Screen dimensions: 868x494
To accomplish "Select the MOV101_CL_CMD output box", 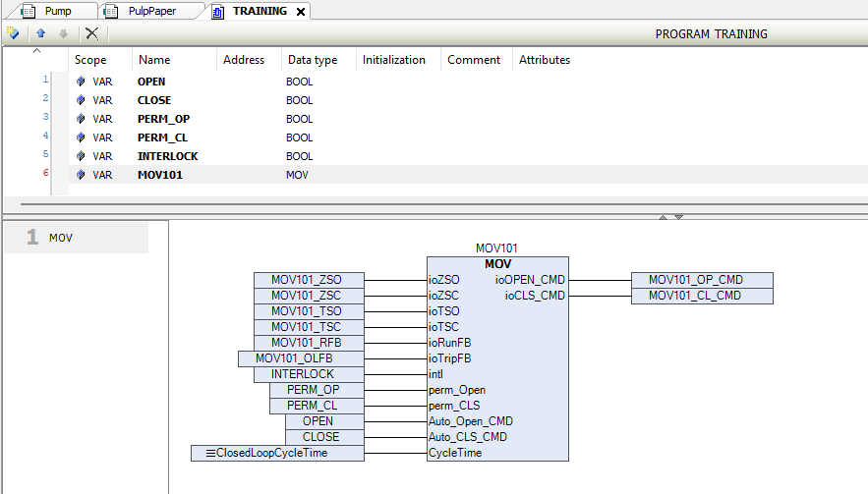I will [x=702, y=296].
